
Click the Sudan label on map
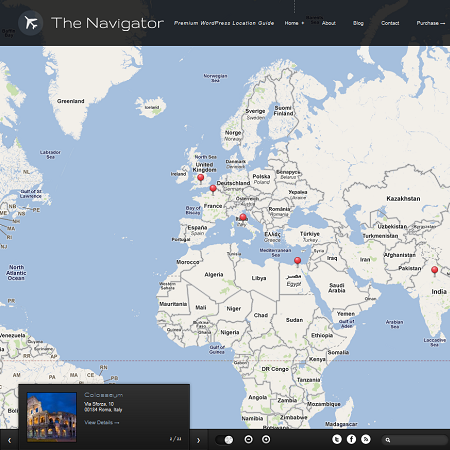[x=294, y=320]
